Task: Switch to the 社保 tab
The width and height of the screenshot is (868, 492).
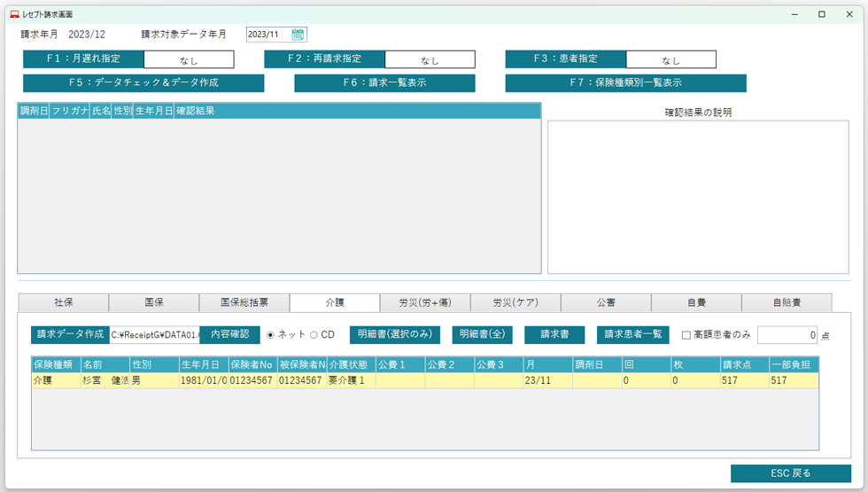Action: pos(63,302)
